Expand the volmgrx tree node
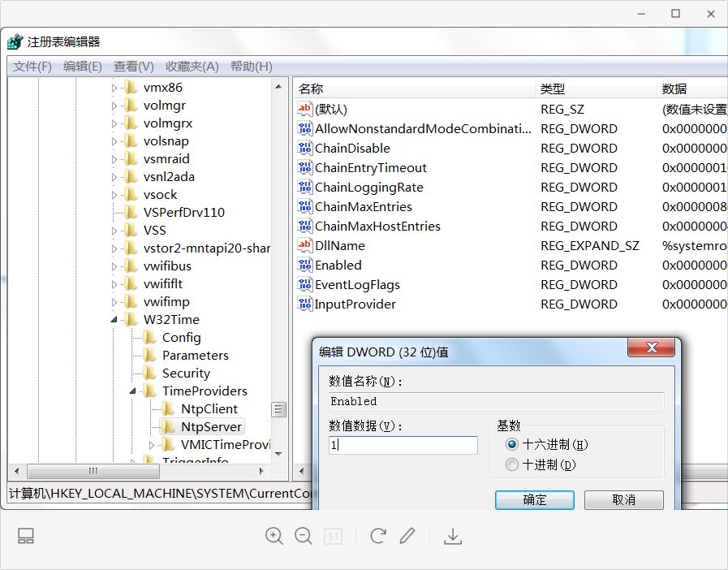This screenshot has width=728, height=570. [114, 123]
